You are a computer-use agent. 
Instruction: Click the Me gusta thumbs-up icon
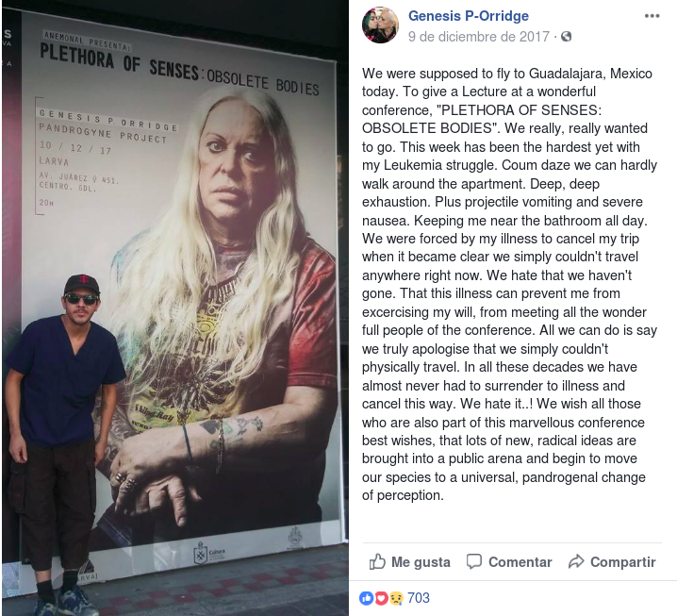pyautogui.click(x=377, y=561)
